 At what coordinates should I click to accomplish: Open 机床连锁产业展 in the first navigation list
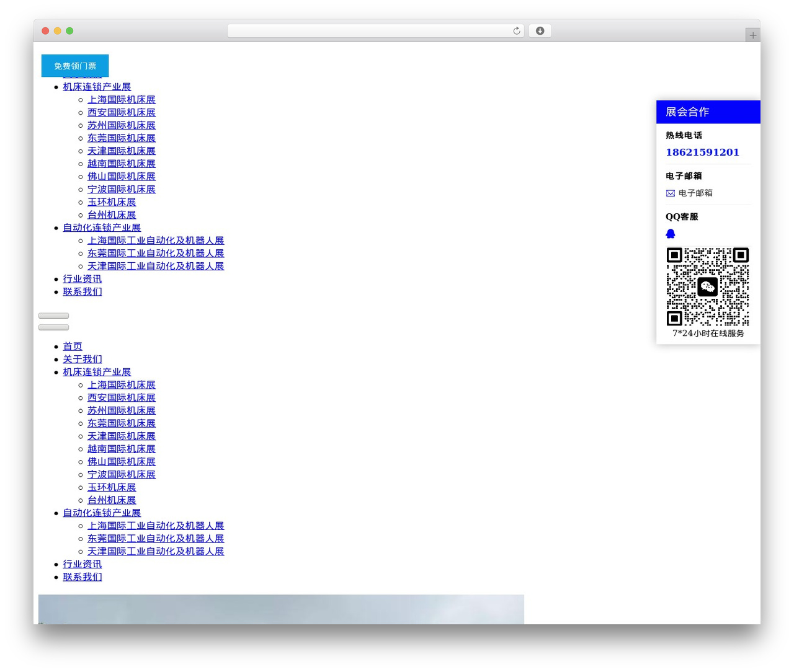(97, 87)
